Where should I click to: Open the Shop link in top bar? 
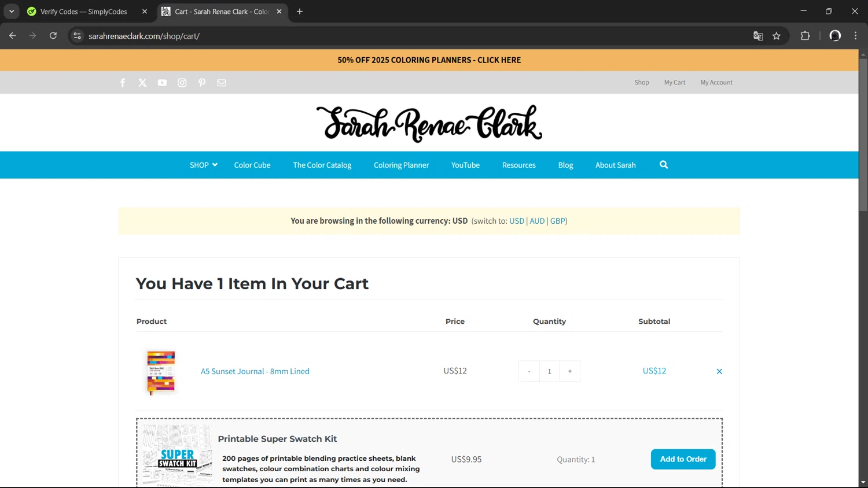click(x=642, y=83)
